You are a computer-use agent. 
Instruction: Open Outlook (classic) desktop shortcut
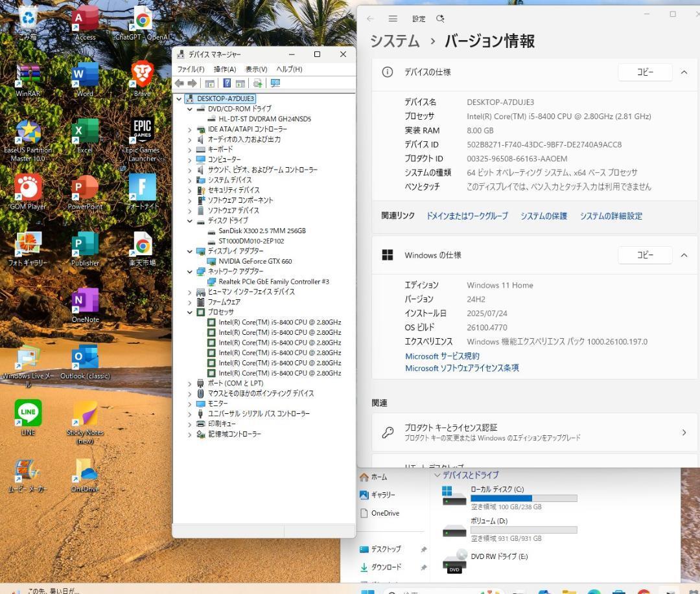coord(85,362)
